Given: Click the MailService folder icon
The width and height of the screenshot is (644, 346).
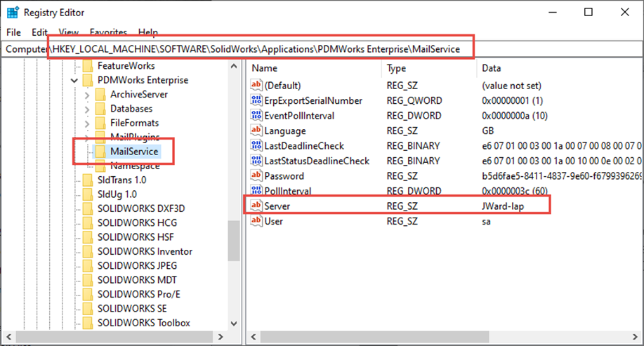Looking at the screenshot, I should [x=100, y=152].
